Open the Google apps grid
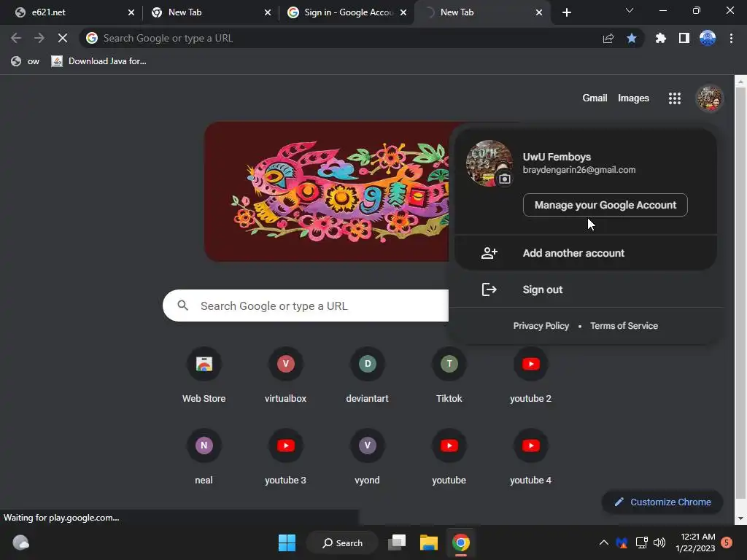The image size is (747, 560). click(x=675, y=98)
